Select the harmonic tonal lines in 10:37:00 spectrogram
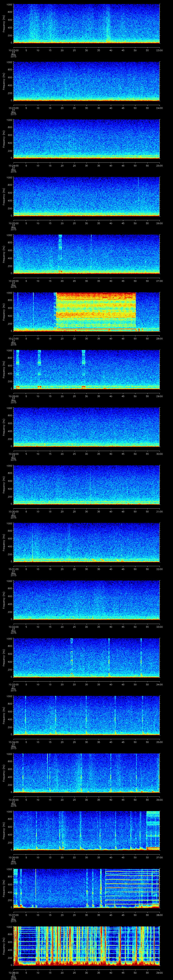 (x=132, y=889)
